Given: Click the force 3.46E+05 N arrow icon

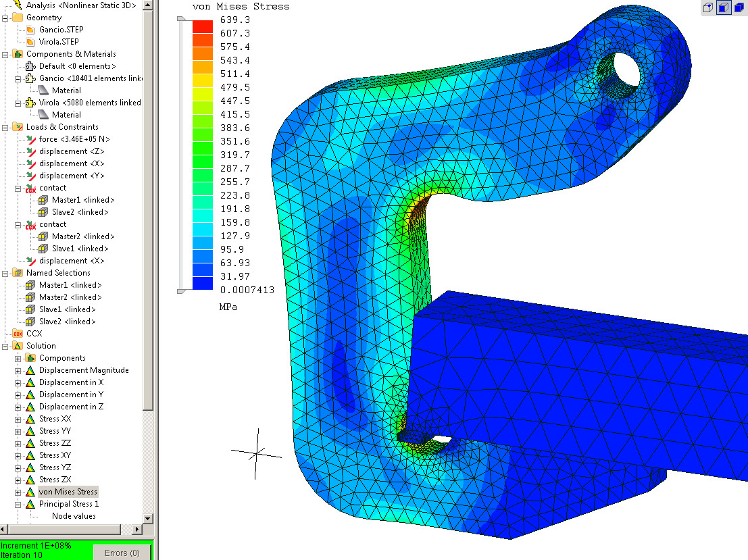Looking at the screenshot, I should point(30,139).
